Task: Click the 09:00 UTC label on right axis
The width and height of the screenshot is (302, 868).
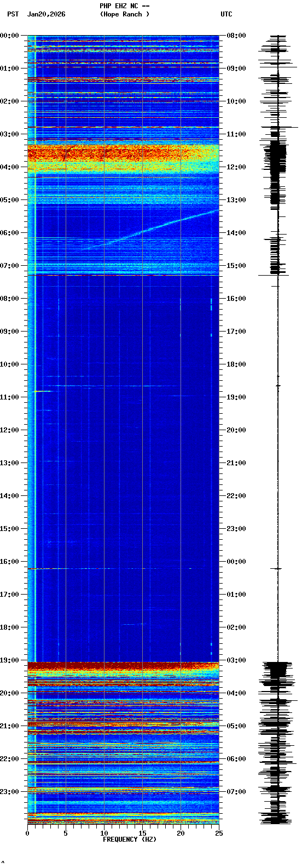Action: tap(236, 68)
